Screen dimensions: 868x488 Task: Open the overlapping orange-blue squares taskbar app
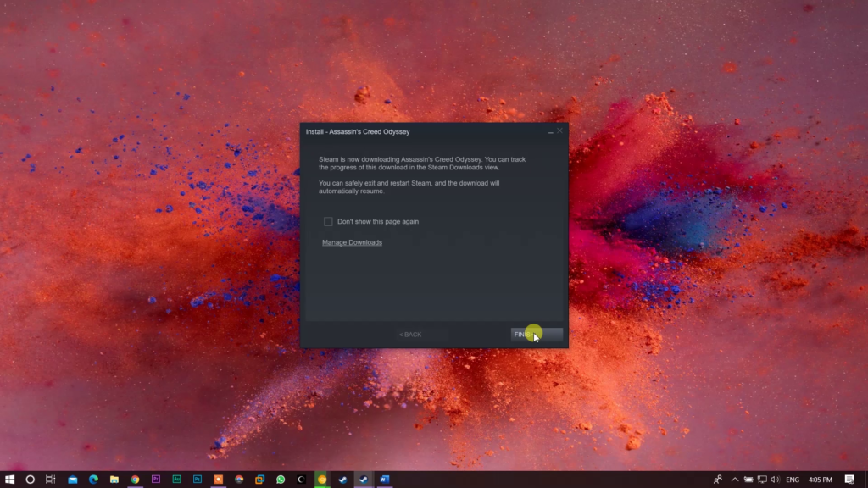[259, 480]
